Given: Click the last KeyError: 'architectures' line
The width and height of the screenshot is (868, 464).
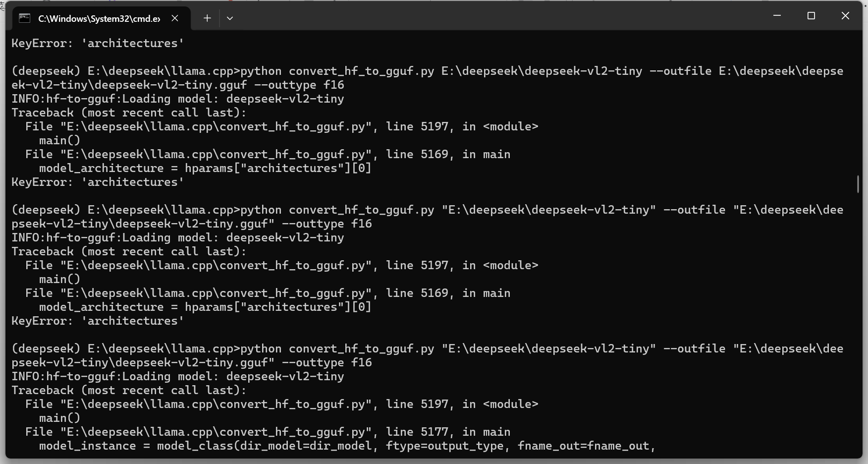Looking at the screenshot, I should (x=98, y=321).
